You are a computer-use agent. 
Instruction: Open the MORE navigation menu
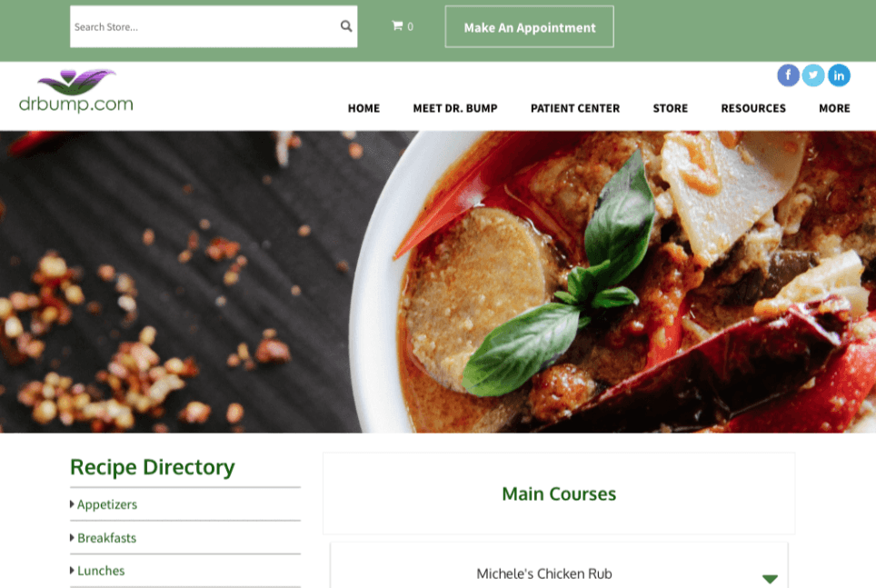click(834, 108)
